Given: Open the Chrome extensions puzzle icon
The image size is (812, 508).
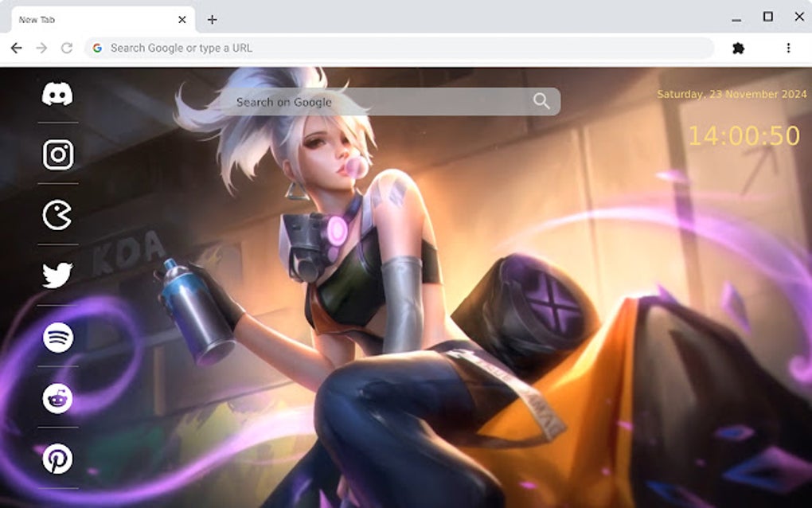Looking at the screenshot, I should pyautogui.click(x=740, y=48).
